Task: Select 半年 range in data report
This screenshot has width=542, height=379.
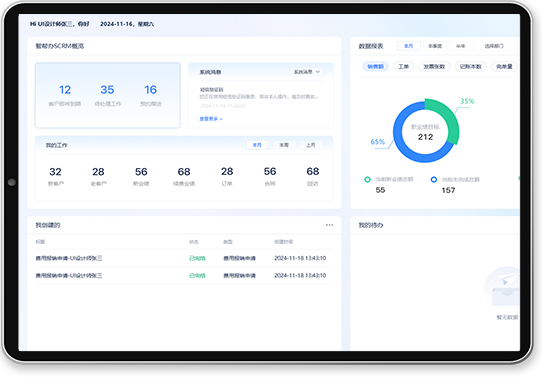Action: pyautogui.click(x=460, y=46)
